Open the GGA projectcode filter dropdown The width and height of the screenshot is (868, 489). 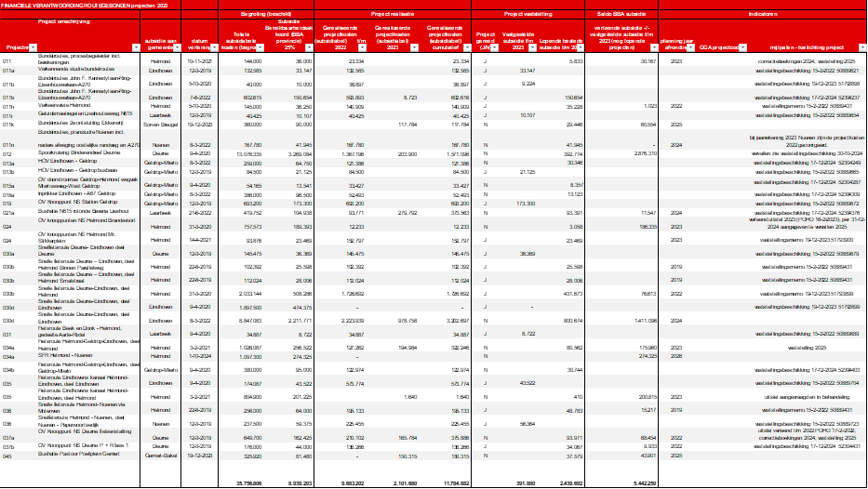741,46
